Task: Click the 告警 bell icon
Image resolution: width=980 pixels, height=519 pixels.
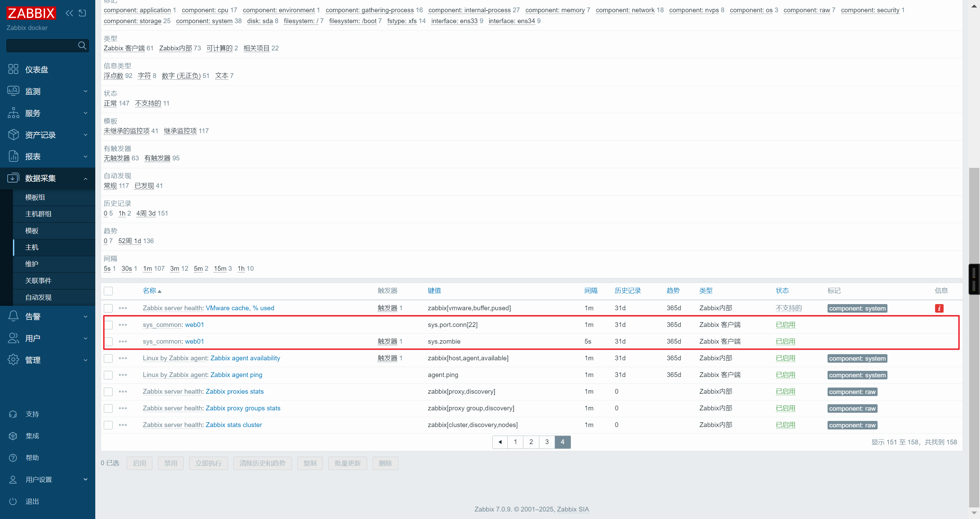Action: click(x=13, y=316)
